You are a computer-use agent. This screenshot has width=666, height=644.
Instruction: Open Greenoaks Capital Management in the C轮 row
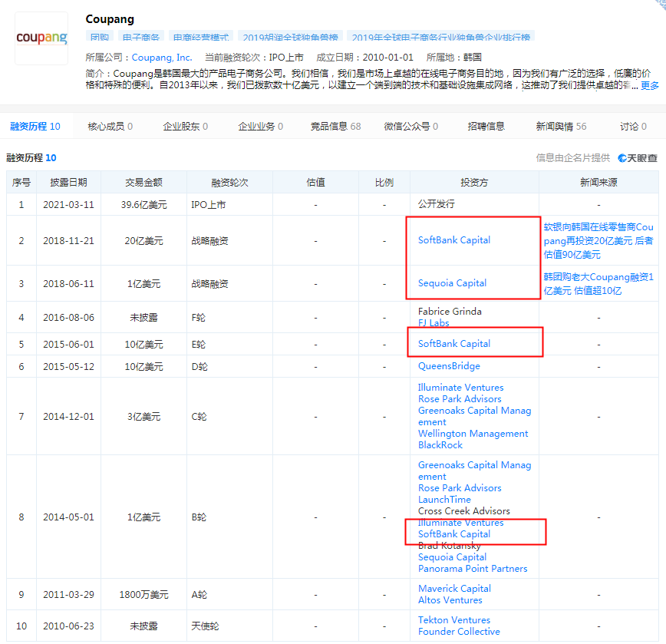474,416
